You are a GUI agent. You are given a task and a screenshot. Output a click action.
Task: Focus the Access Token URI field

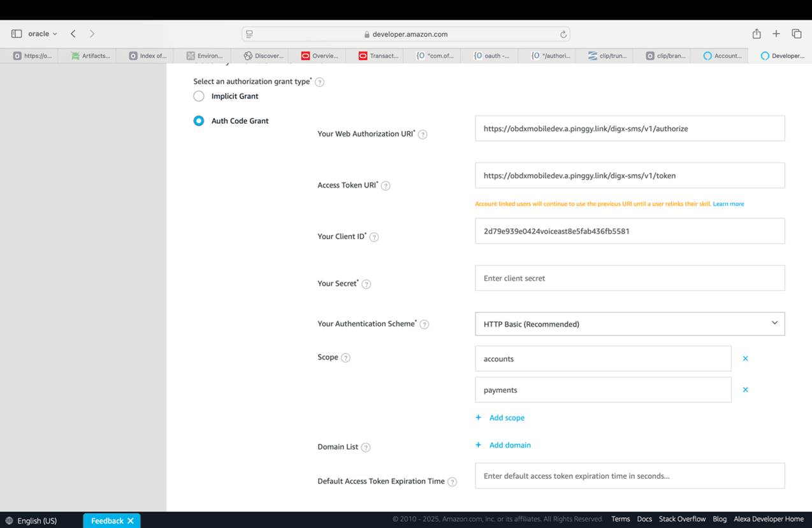(x=630, y=175)
